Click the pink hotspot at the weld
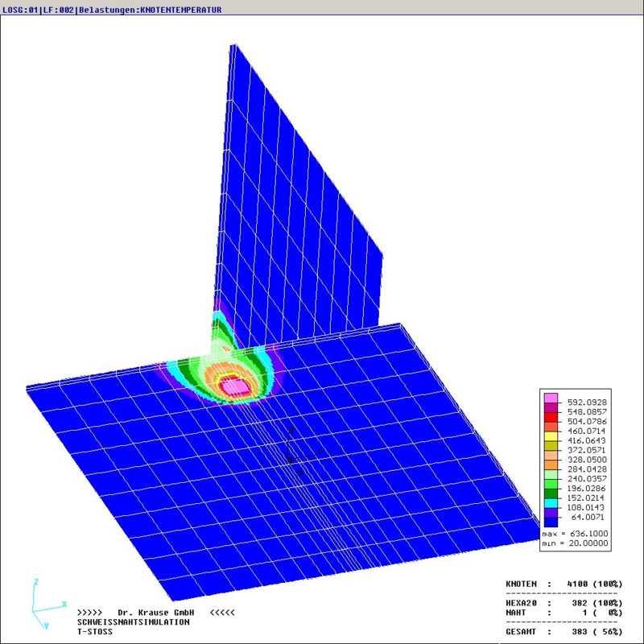The width and height of the screenshot is (644, 644). [234, 388]
